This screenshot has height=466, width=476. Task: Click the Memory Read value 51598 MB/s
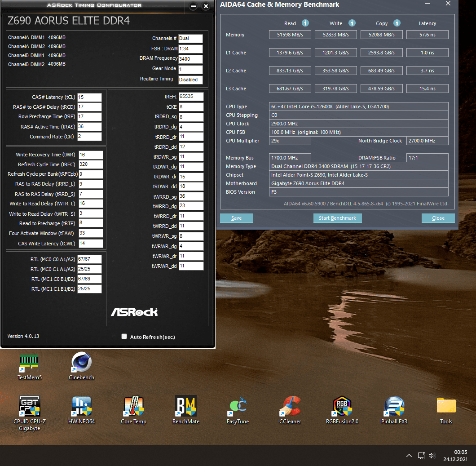(x=290, y=35)
